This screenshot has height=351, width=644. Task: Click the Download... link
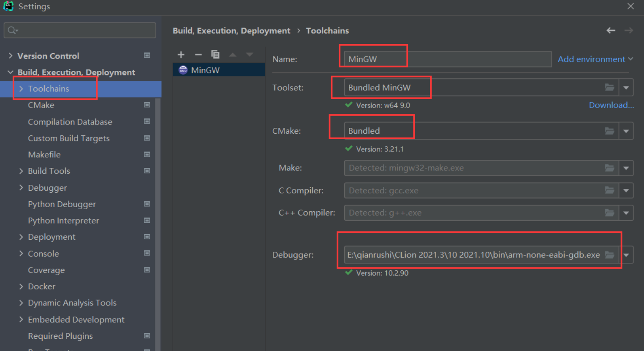tap(611, 105)
